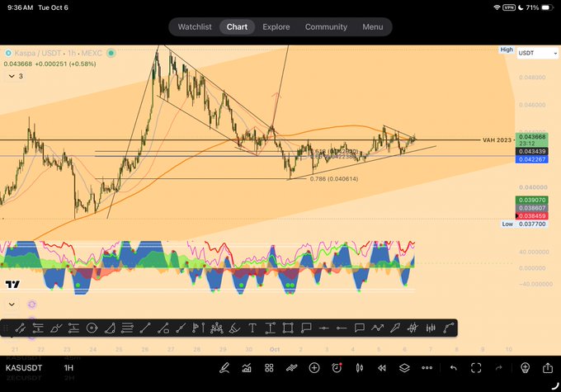Click the undo arrow
The image size is (561, 392).
pyautogui.click(x=453, y=368)
